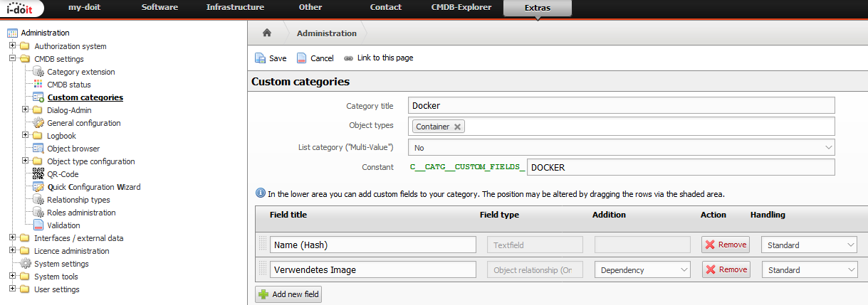Click Add new field button
This screenshot has height=305, width=868.
(290, 294)
